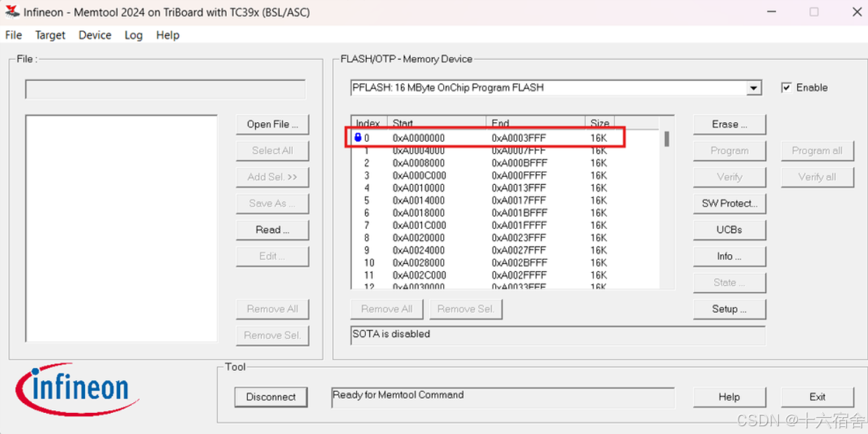Click the grayed Edit... button
868x434 pixels.
pos(272,256)
